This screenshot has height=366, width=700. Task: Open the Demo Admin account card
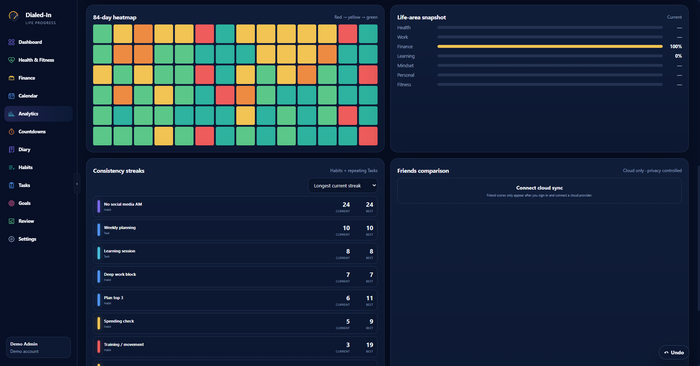coord(38,347)
